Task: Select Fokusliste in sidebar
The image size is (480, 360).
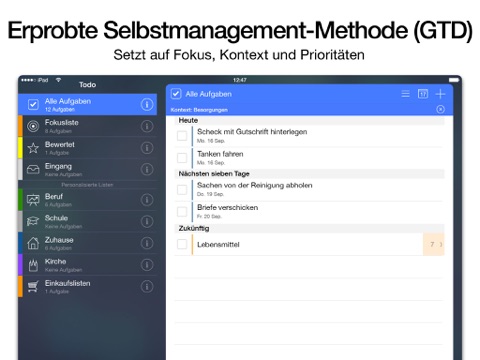Action: pos(87,126)
